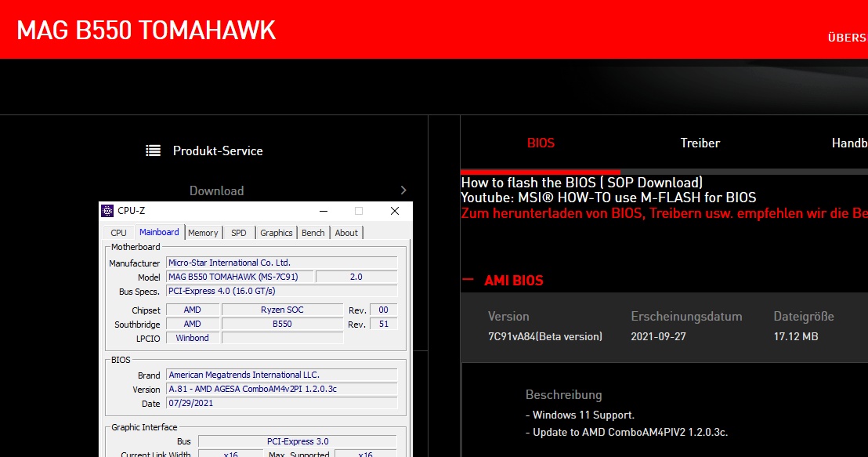
Task: Click the Southbridge Rev. value 51
Action: [x=383, y=324]
